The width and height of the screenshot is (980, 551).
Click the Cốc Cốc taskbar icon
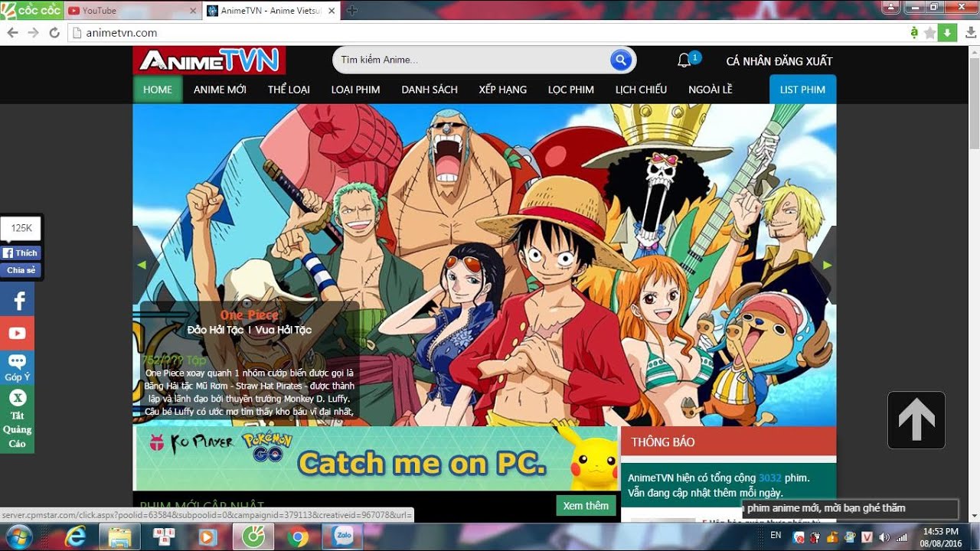[x=253, y=537]
